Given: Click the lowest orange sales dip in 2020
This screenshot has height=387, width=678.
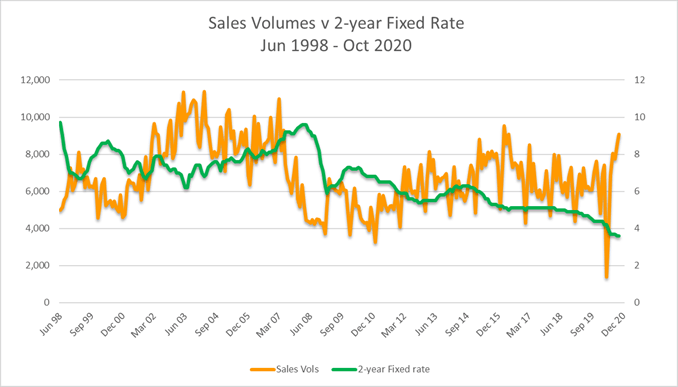Looking at the screenshot, I should tap(607, 277).
